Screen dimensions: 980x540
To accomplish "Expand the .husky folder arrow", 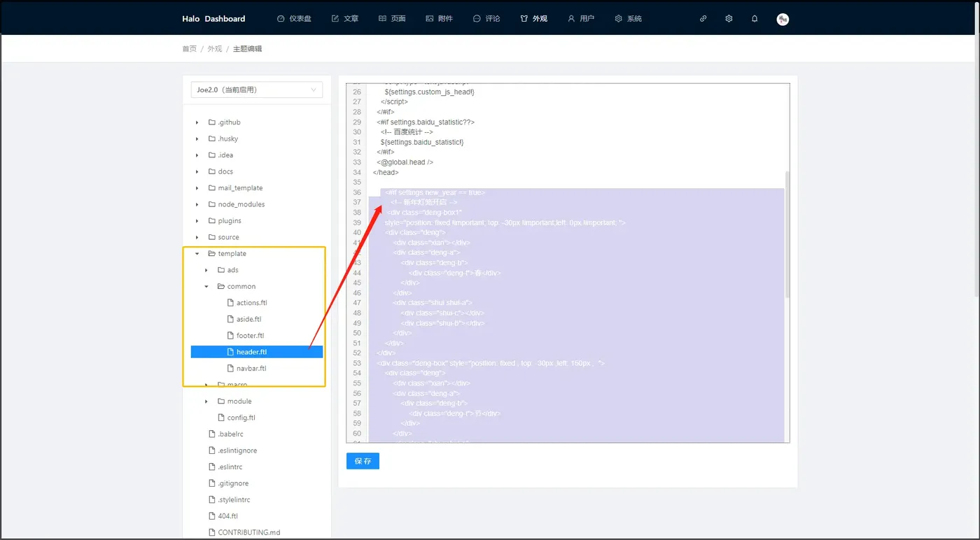I will (197, 138).
